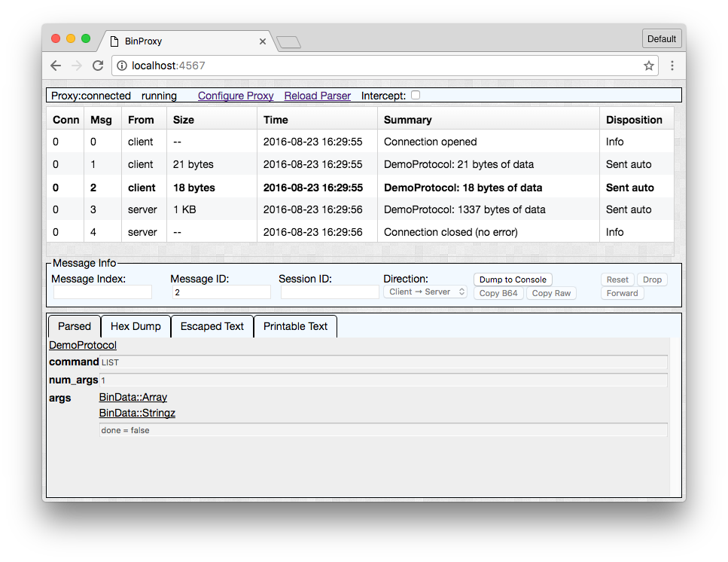Select 'DemoProtocol: 21 bytes of data' row
This screenshot has height=562, width=728.
pos(360,164)
